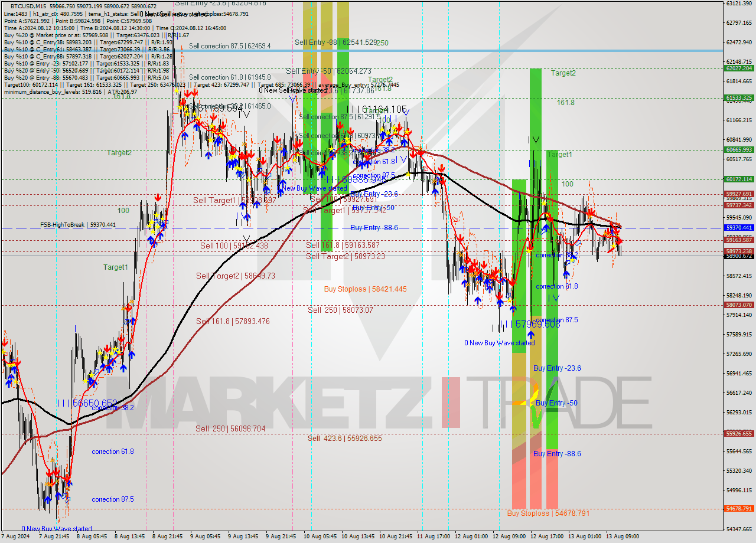Click the green 60665.993 price tag
This screenshot has height=543, width=756.
(x=739, y=150)
